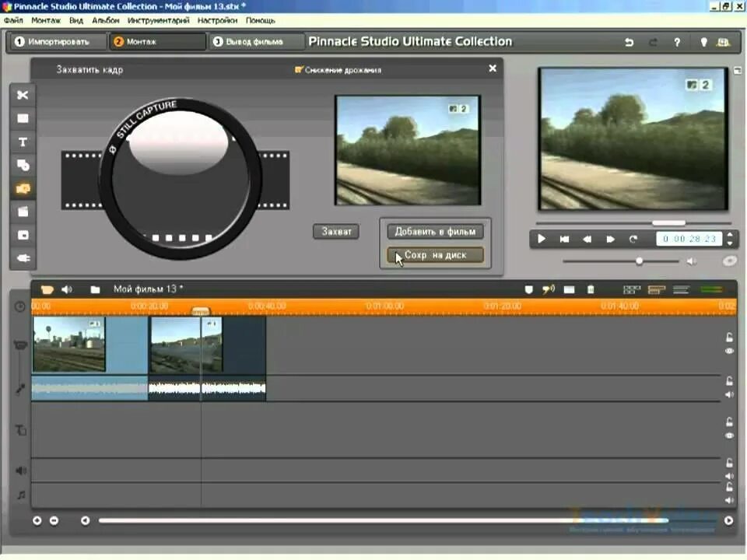Viewport: 747px width, 560px height.
Task: Switch to storyboard view
Action: click(631, 289)
